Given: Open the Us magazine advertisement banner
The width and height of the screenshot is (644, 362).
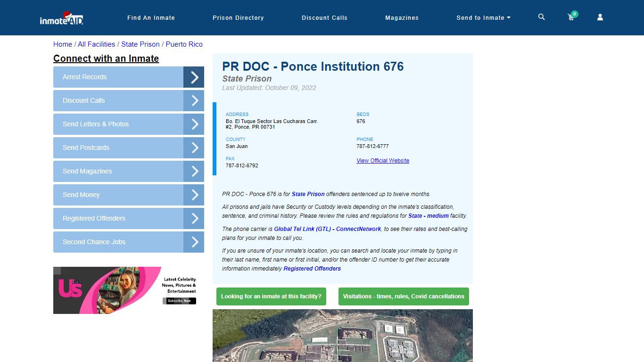Looking at the screenshot, I should pyautogui.click(x=129, y=290).
